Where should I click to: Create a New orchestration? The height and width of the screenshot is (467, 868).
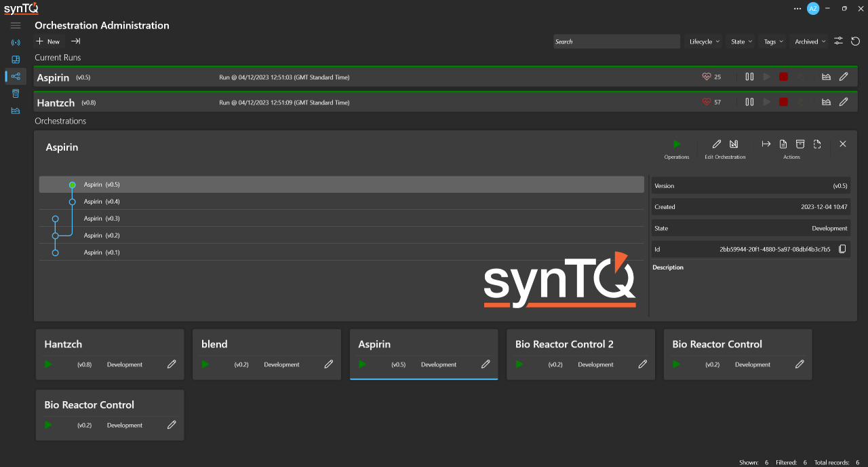[47, 41]
